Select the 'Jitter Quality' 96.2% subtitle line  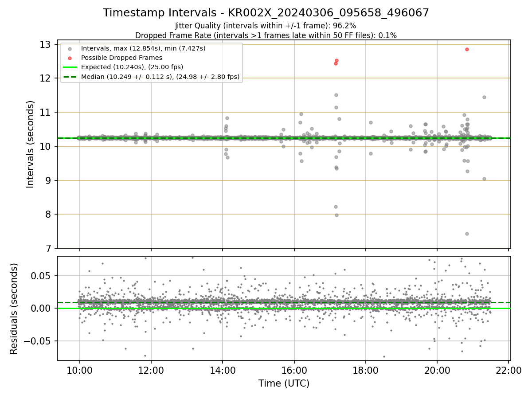pos(266,26)
